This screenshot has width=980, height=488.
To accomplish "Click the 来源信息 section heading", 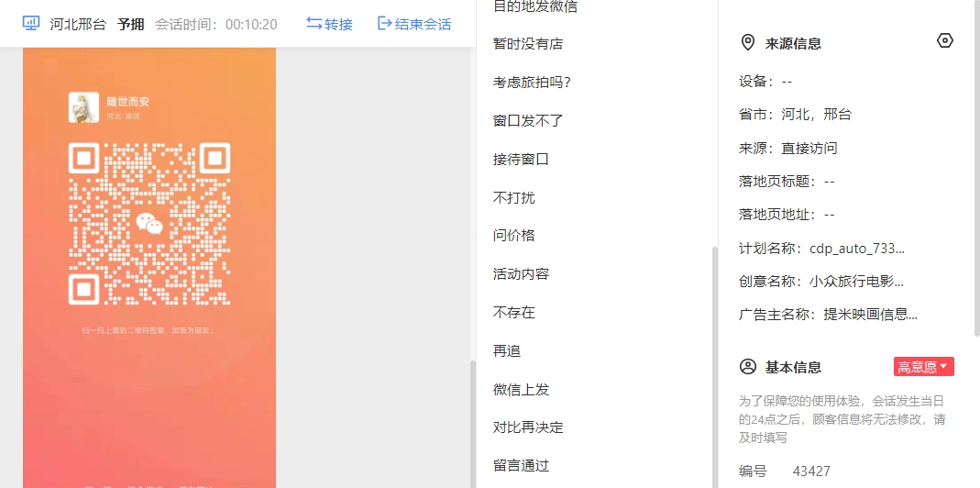I will tap(793, 43).
